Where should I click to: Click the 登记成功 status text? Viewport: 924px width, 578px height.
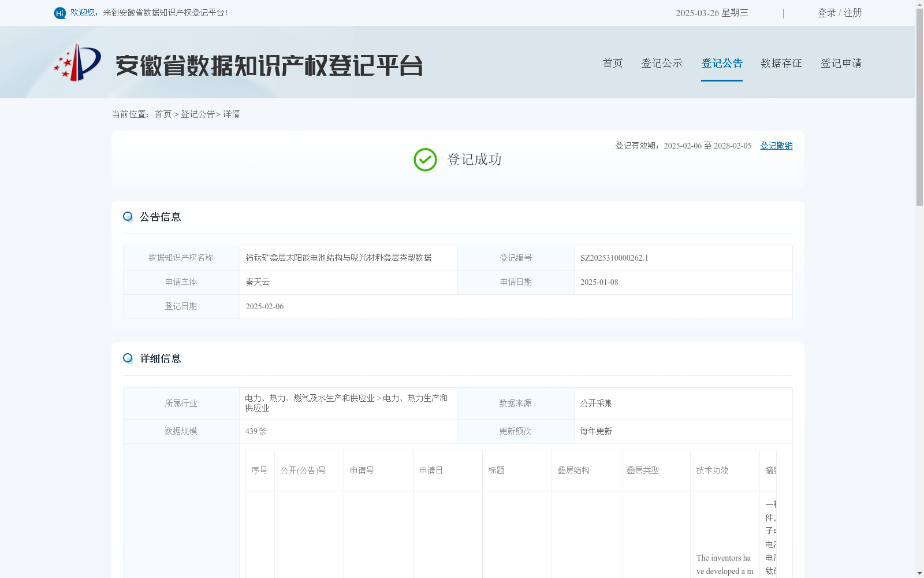[474, 160]
